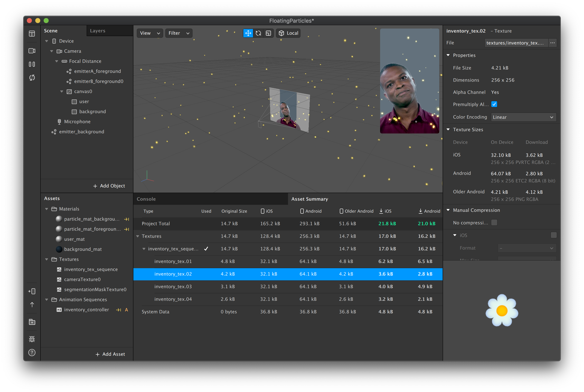Image resolution: width=584 pixels, height=392 pixels.
Task: Open the bug report icon
Action: pyautogui.click(x=32, y=339)
